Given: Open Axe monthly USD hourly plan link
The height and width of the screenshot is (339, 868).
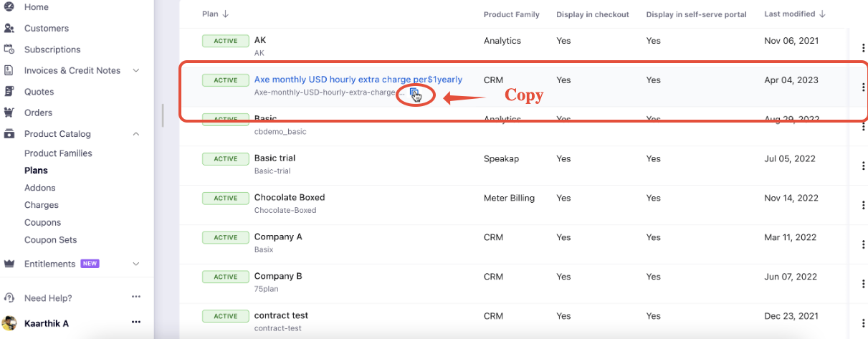Looking at the screenshot, I should pyautogui.click(x=358, y=80).
